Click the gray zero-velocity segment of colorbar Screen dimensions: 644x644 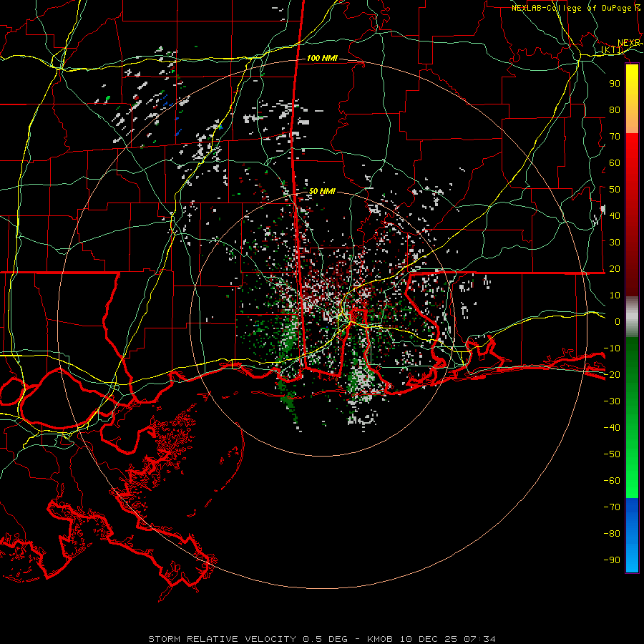(x=632, y=317)
